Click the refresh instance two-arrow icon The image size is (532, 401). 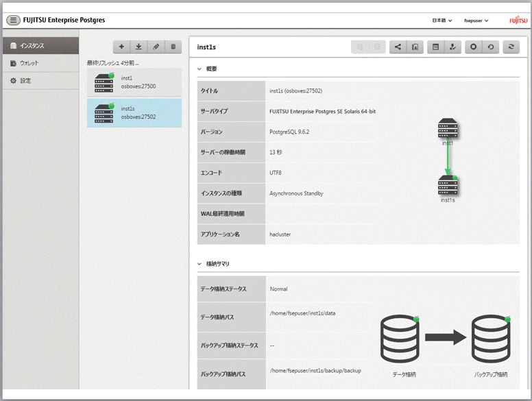pyautogui.click(x=511, y=47)
